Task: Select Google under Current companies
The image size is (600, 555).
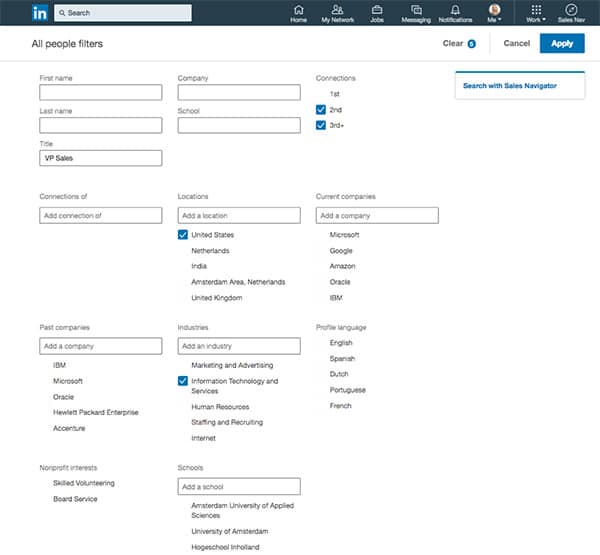Action: (341, 251)
